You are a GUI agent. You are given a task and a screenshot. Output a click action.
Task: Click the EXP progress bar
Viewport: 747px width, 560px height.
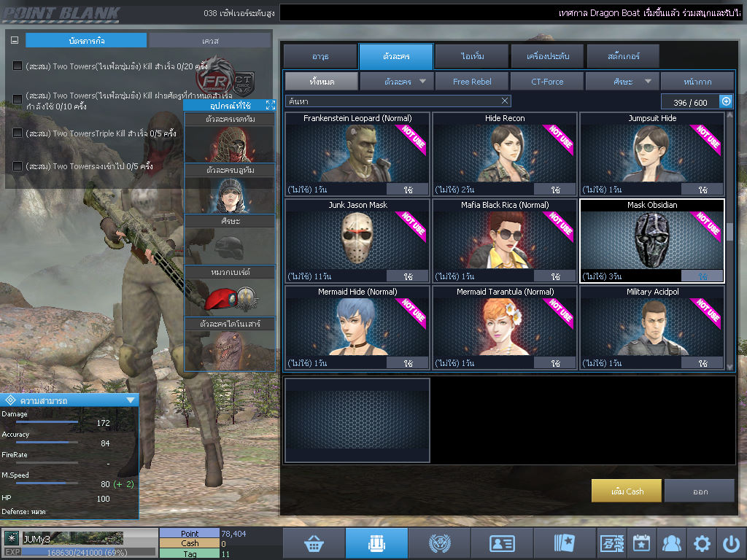pyautogui.click(x=88, y=552)
